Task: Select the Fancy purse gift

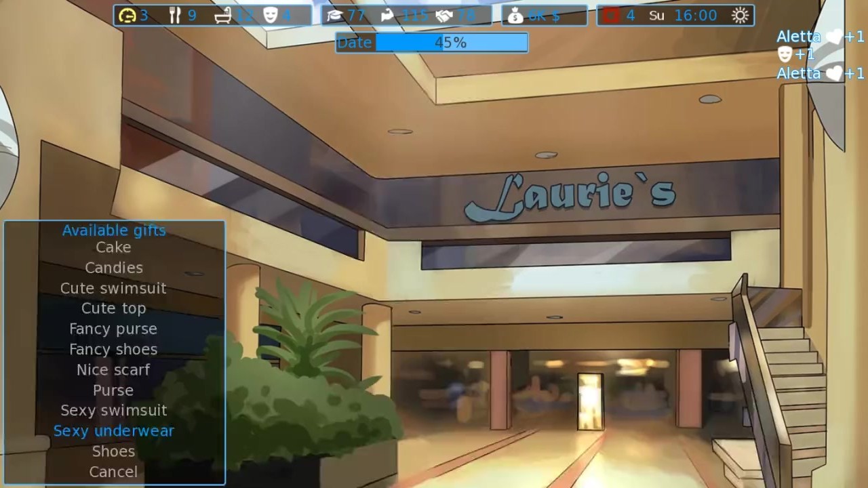Action: (113, 329)
